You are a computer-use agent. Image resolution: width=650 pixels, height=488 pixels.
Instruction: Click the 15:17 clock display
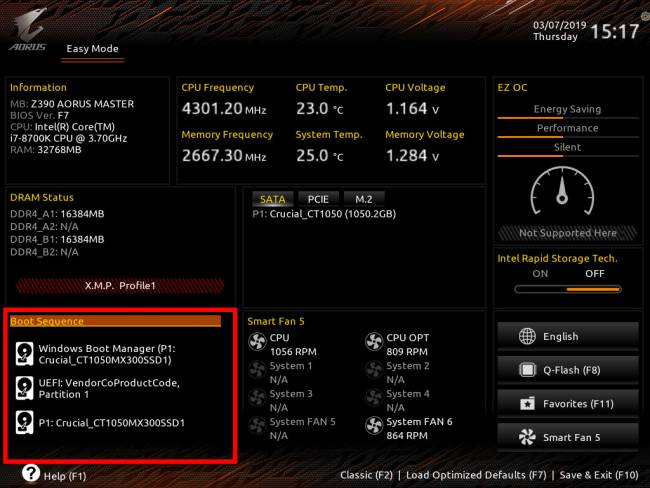pyautogui.click(x=615, y=31)
